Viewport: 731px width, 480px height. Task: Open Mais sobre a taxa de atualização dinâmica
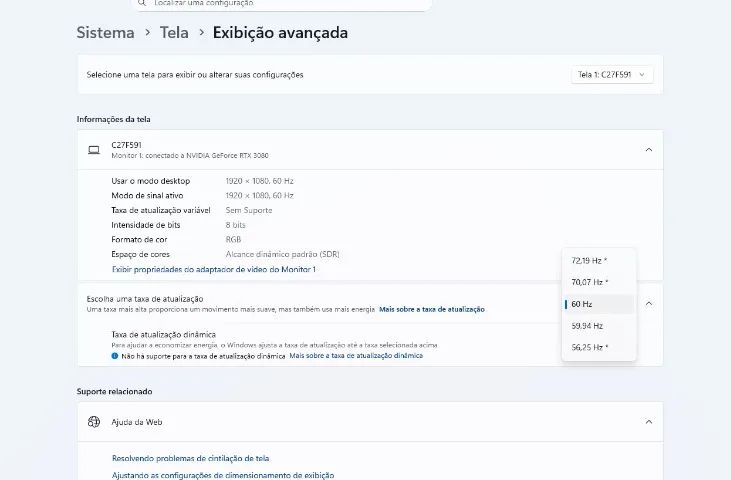[356, 356]
